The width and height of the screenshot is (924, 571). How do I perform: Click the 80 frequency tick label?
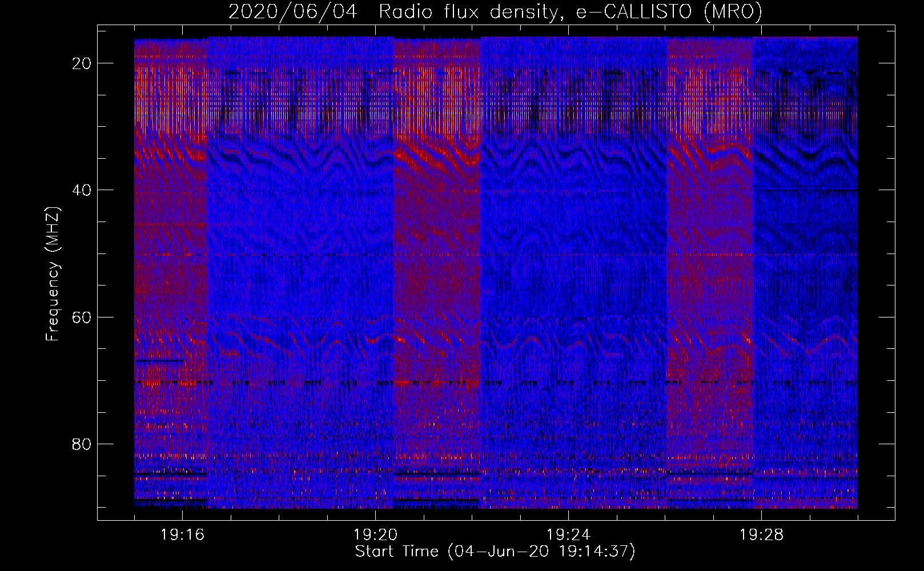[82, 444]
